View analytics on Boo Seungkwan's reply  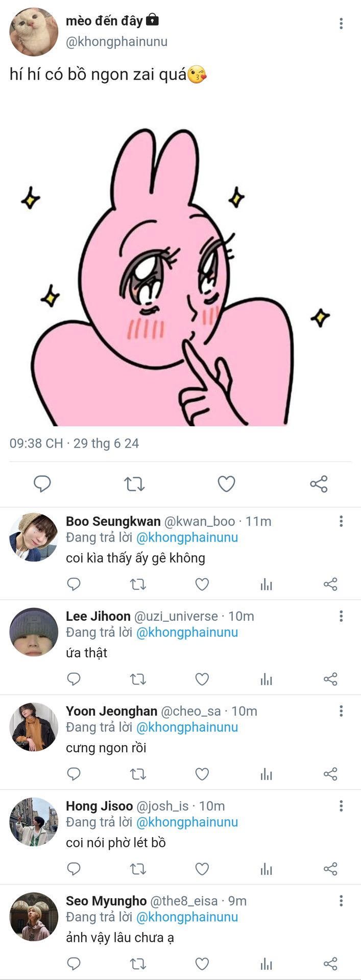[x=266, y=584]
